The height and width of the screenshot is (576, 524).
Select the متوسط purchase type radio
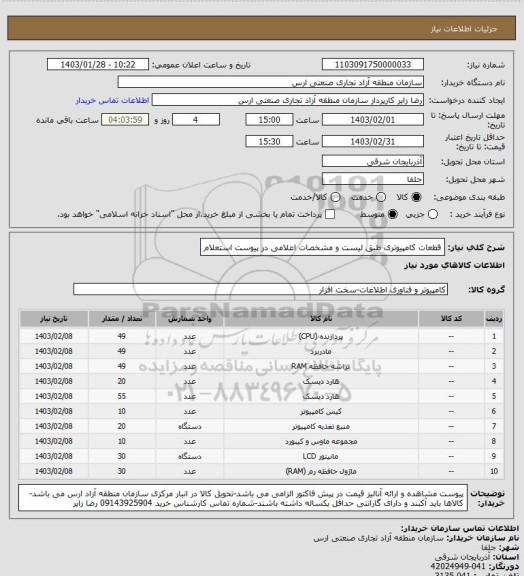tap(392, 214)
